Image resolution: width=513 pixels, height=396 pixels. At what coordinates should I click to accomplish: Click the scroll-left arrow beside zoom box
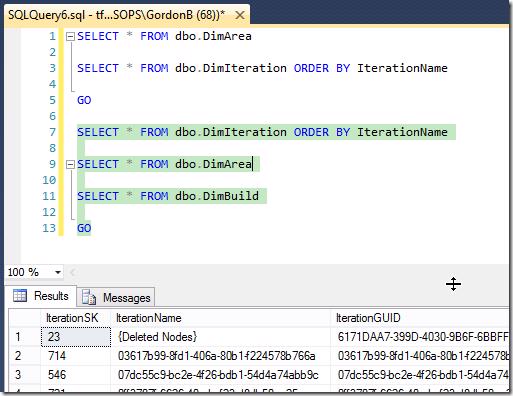coord(72,272)
